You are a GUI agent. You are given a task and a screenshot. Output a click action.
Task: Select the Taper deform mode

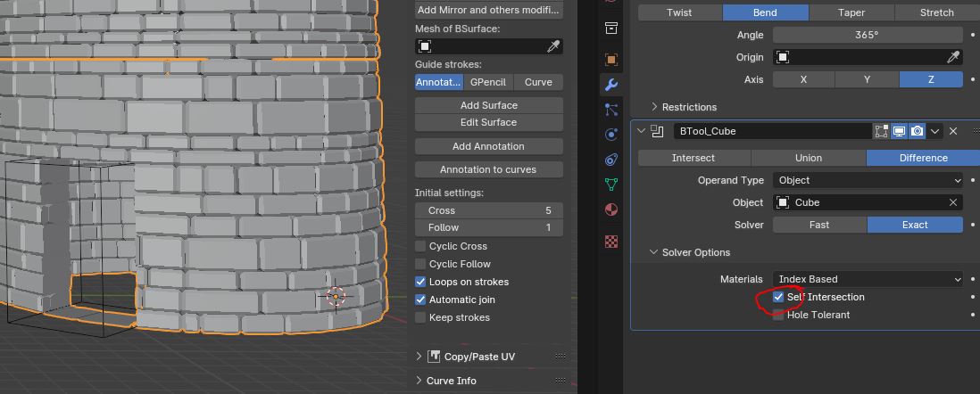[851, 12]
